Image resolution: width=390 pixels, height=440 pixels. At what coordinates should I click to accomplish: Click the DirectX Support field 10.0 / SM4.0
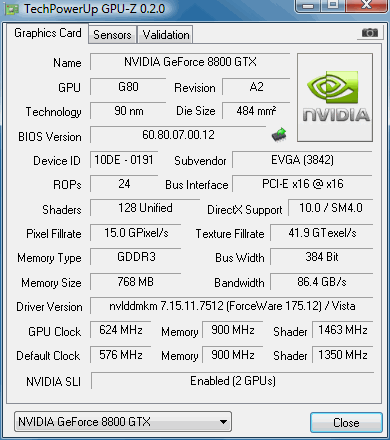point(330,208)
